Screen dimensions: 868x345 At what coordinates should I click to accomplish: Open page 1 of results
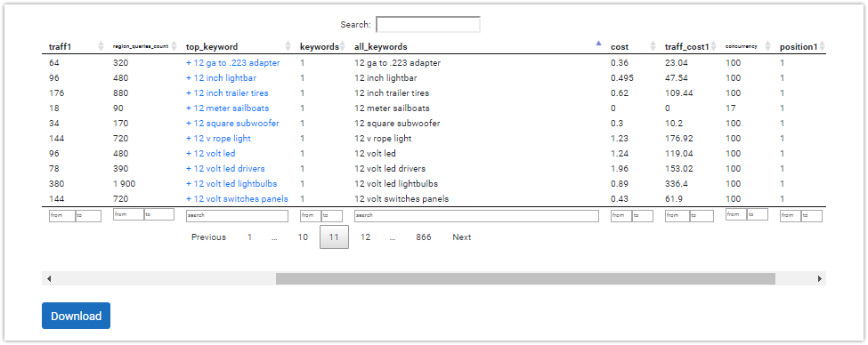pos(249,237)
